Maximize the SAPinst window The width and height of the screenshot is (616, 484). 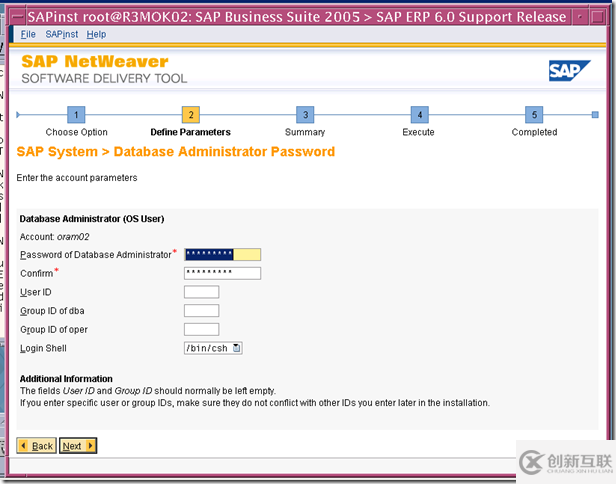[597, 17]
